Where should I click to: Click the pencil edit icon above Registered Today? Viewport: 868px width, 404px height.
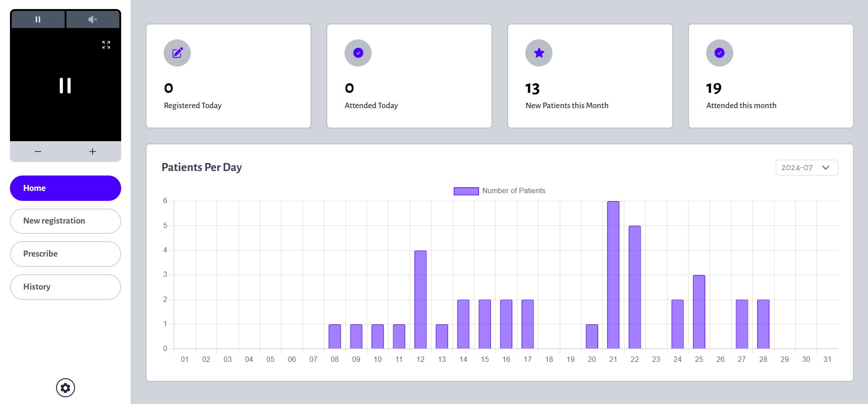click(177, 53)
